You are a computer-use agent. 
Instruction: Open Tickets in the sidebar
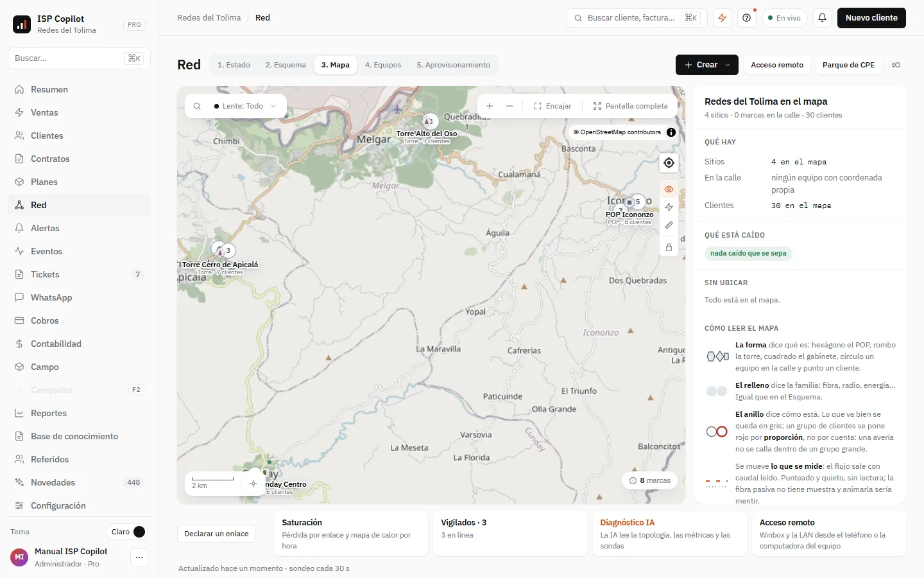pos(80,274)
